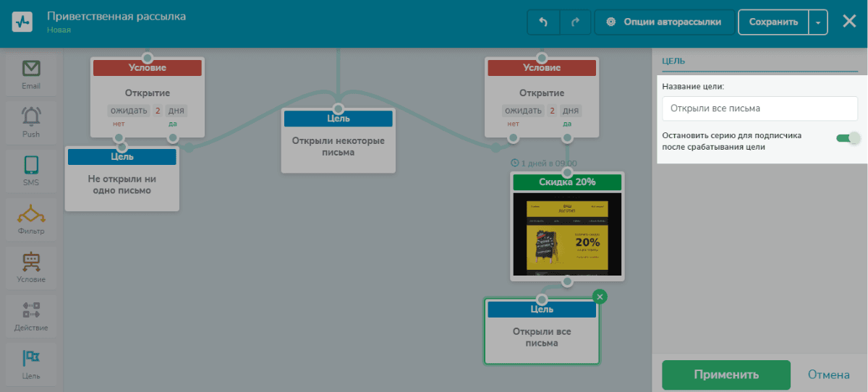Click the Отмена link
Screen dimensions: 868x392
829,375
